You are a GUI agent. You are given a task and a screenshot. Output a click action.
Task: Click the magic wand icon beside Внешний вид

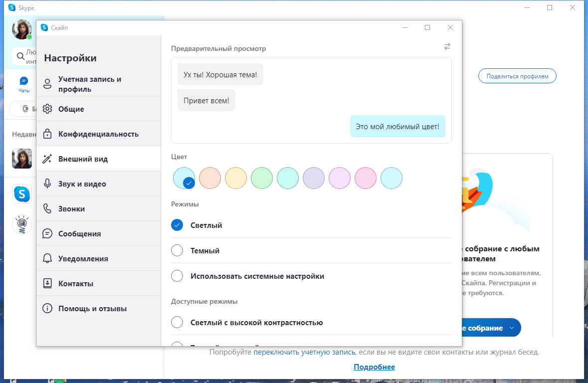(47, 159)
